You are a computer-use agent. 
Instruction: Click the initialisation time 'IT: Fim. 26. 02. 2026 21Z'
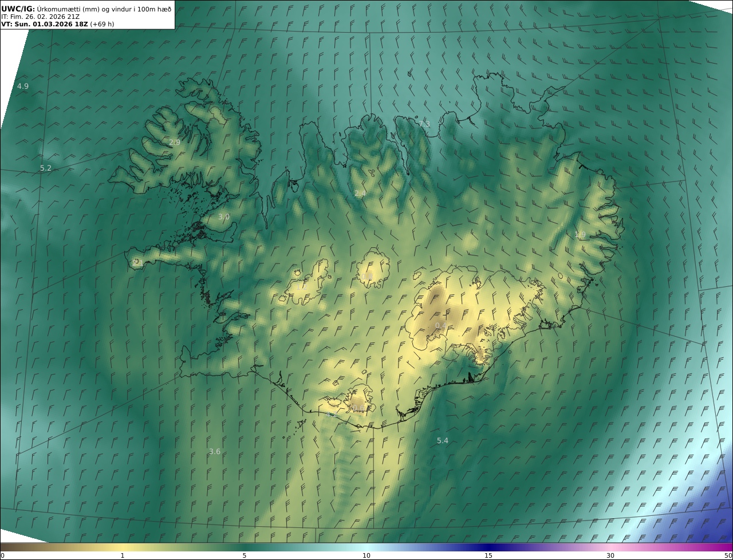[41, 17]
